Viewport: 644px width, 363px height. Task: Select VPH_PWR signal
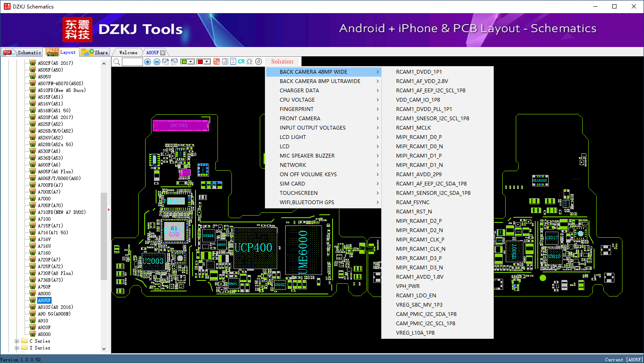[438, 286]
